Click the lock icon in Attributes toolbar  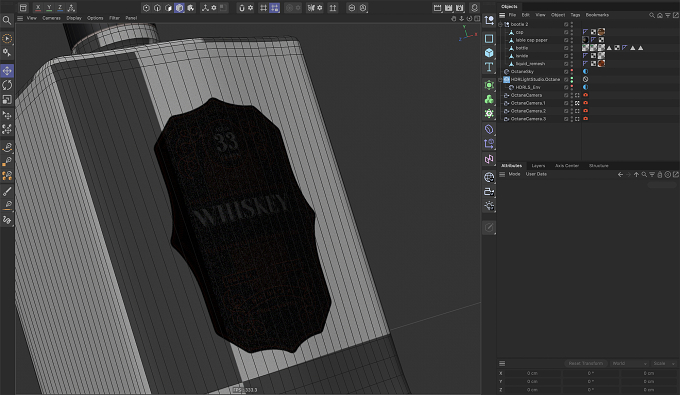point(660,174)
